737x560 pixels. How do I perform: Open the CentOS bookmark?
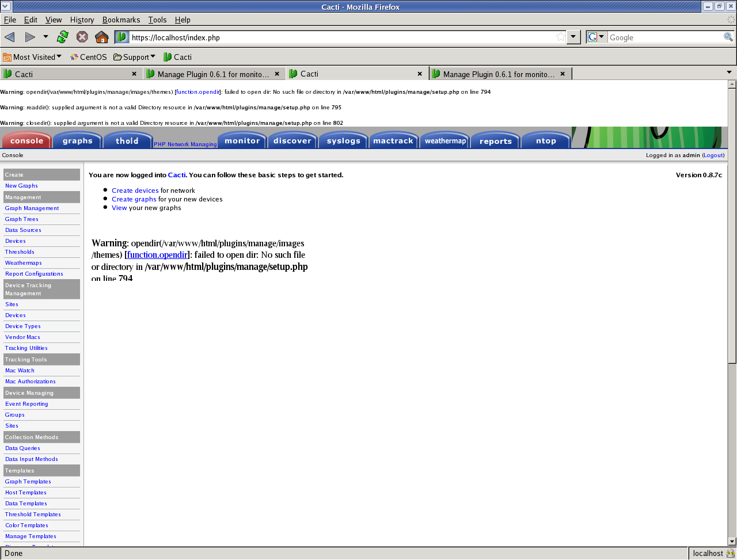coord(89,57)
